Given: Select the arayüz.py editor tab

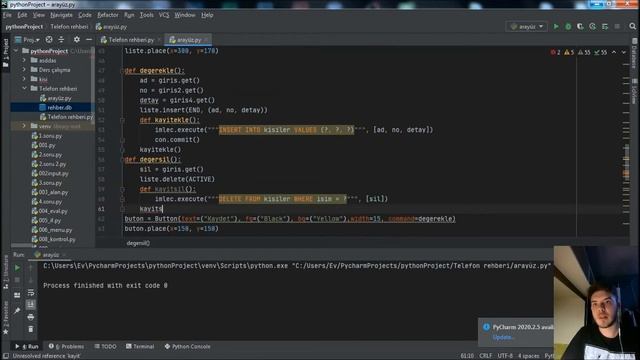Looking at the screenshot, I should point(188,40).
